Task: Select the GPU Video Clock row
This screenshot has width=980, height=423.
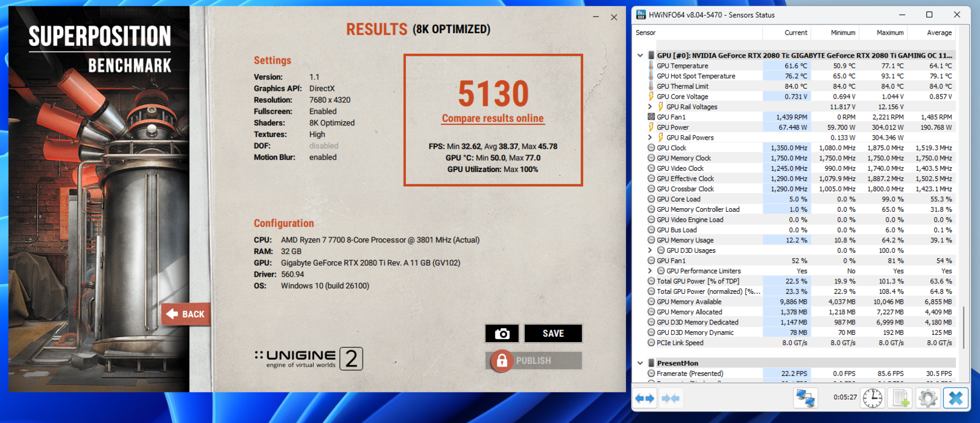Action: click(799, 168)
